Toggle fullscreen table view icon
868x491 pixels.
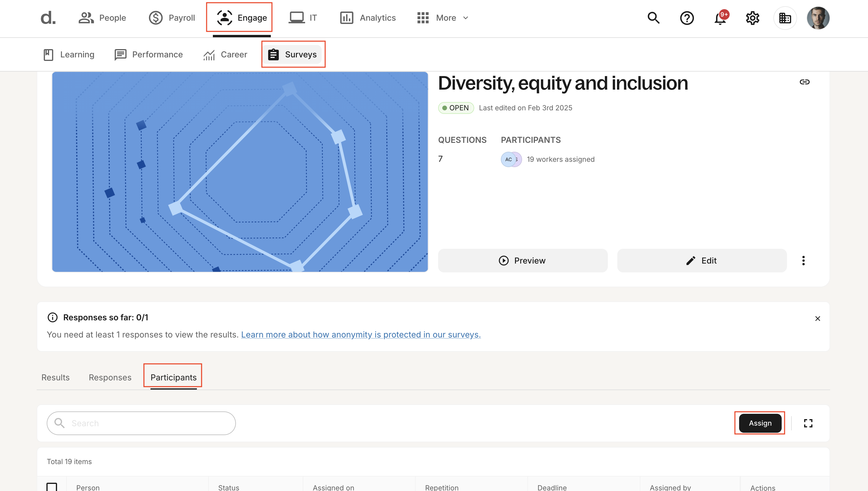click(808, 423)
